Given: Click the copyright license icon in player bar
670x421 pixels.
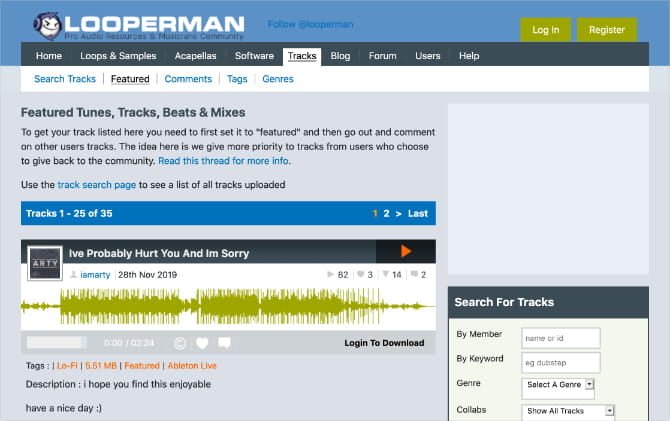Looking at the screenshot, I should [180, 343].
